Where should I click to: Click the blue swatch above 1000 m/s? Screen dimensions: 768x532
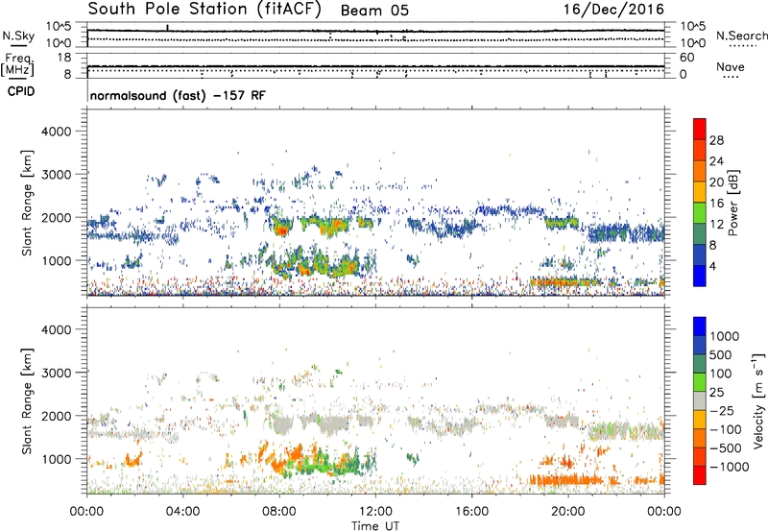(x=700, y=326)
